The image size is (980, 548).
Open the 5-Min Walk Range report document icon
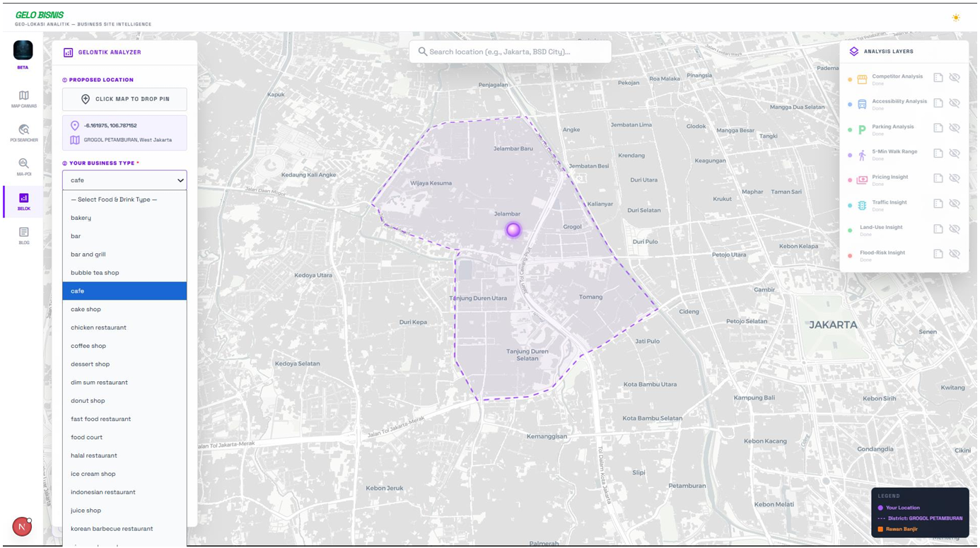[x=938, y=153]
